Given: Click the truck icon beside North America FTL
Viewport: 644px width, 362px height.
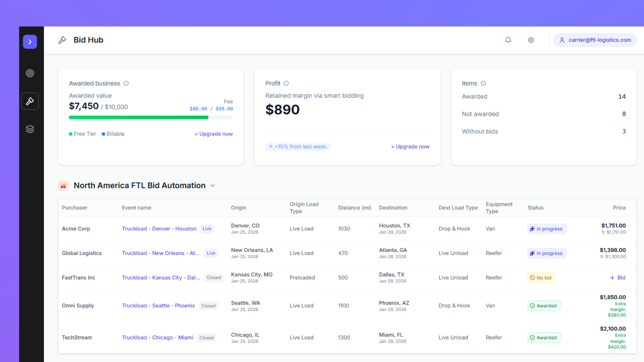Looking at the screenshot, I should 63,186.
